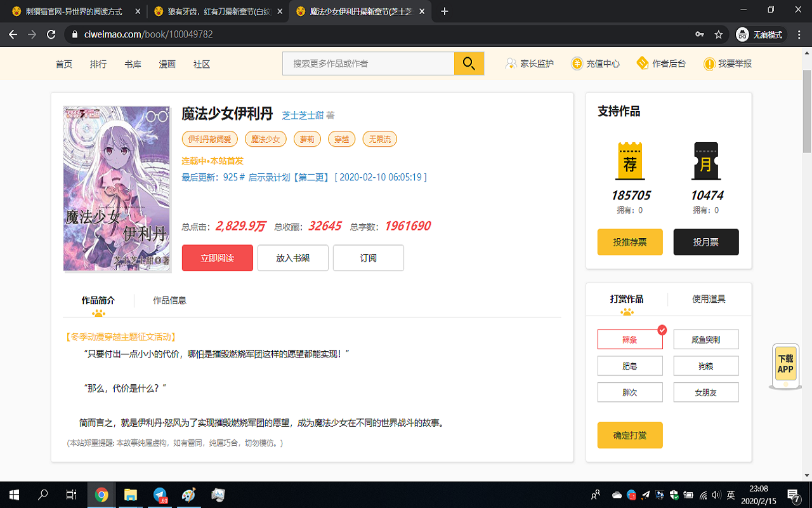Open 漫画 comics nav item

coord(167,64)
